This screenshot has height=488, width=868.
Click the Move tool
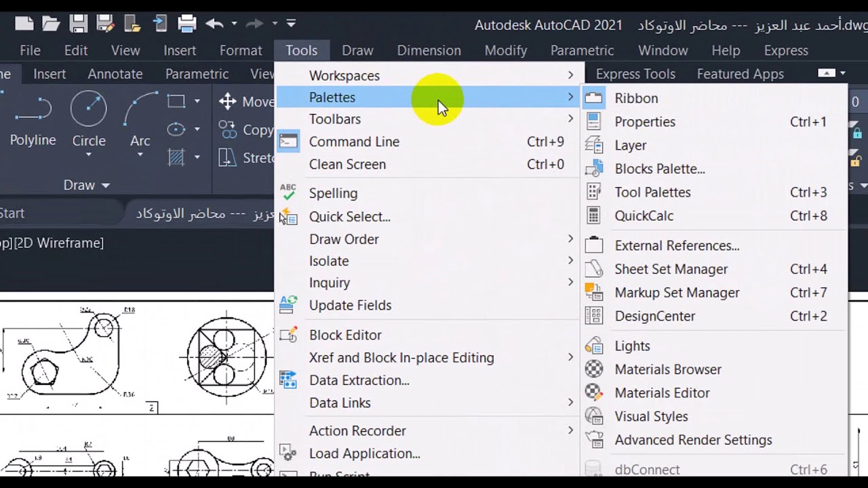pos(246,102)
